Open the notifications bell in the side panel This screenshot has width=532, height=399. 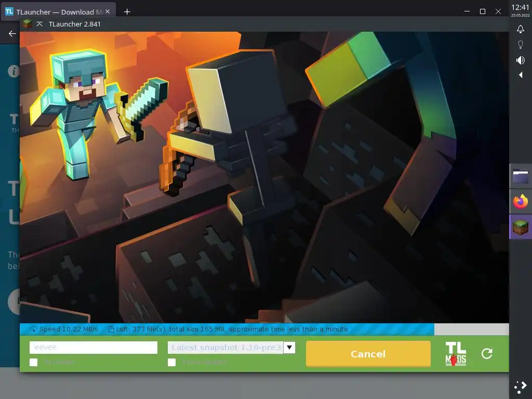(521, 29)
